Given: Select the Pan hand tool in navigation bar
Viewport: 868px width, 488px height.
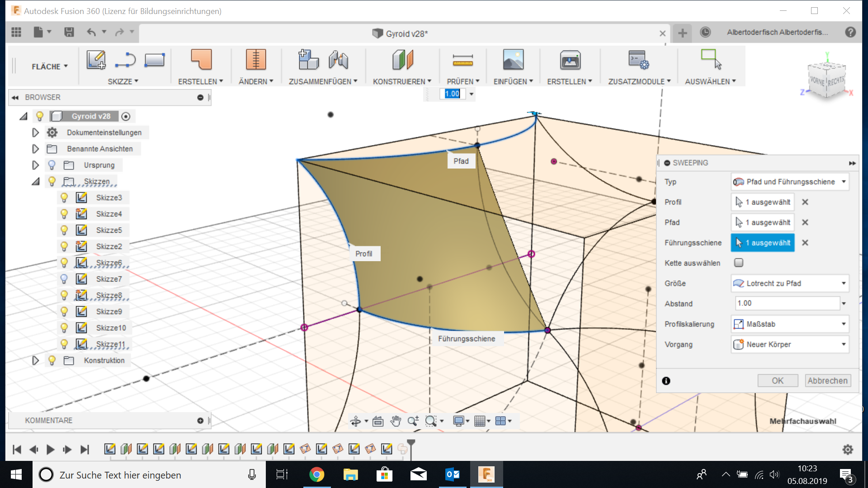Looking at the screenshot, I should pyautogui.click(x=396, y=421).
